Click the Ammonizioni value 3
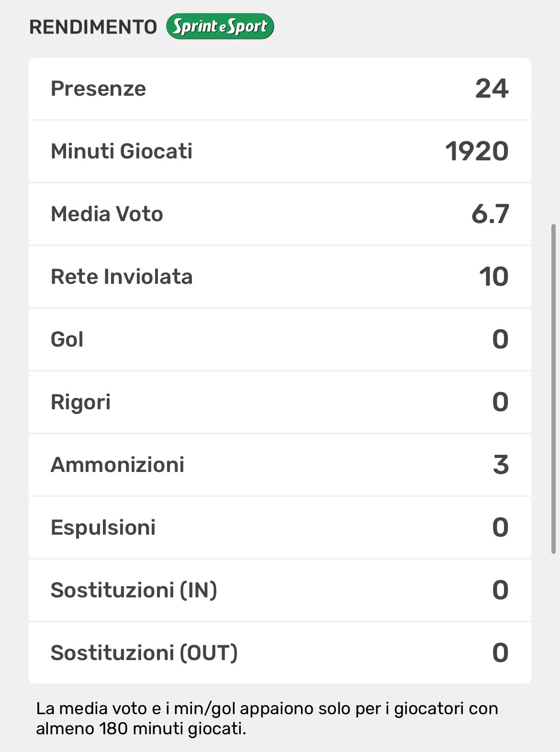Viewport: 560px width, 752px height. click(x=501, y=465)
